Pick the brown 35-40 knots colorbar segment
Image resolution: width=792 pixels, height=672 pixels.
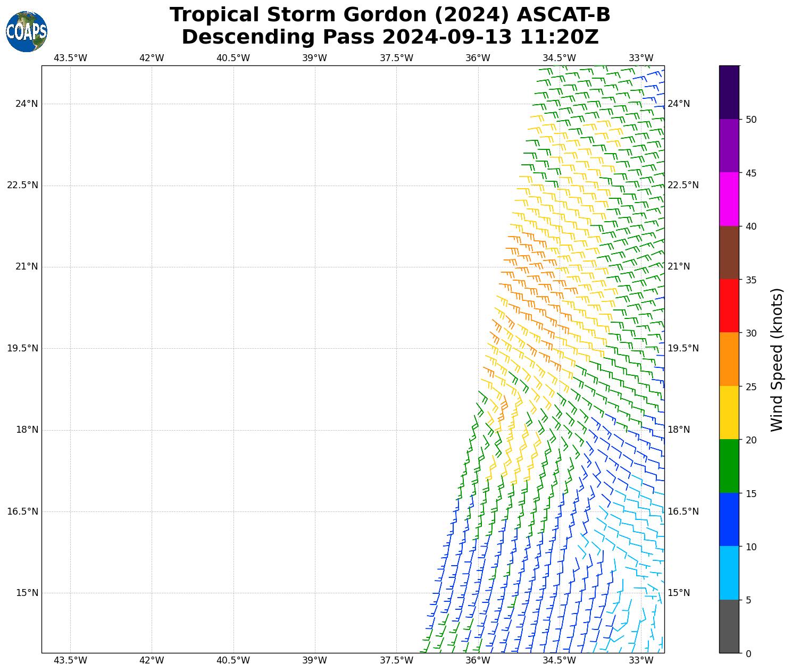[729, 253]
